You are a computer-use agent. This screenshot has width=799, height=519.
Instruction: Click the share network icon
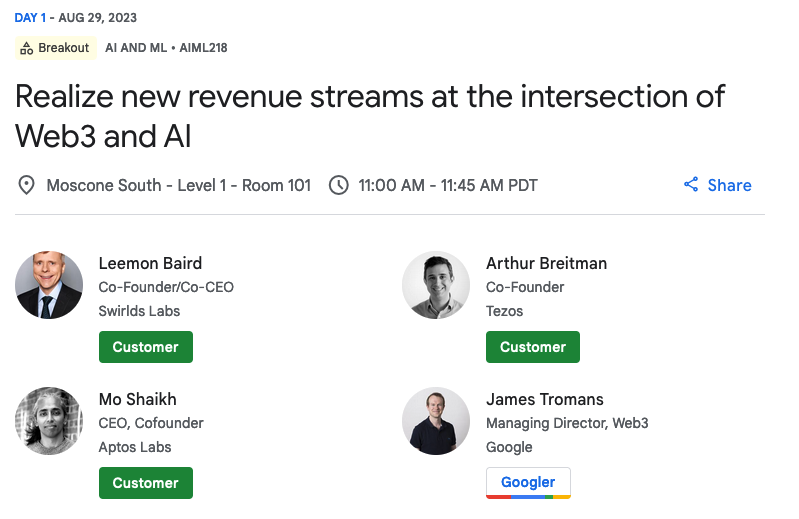[691, 184]
